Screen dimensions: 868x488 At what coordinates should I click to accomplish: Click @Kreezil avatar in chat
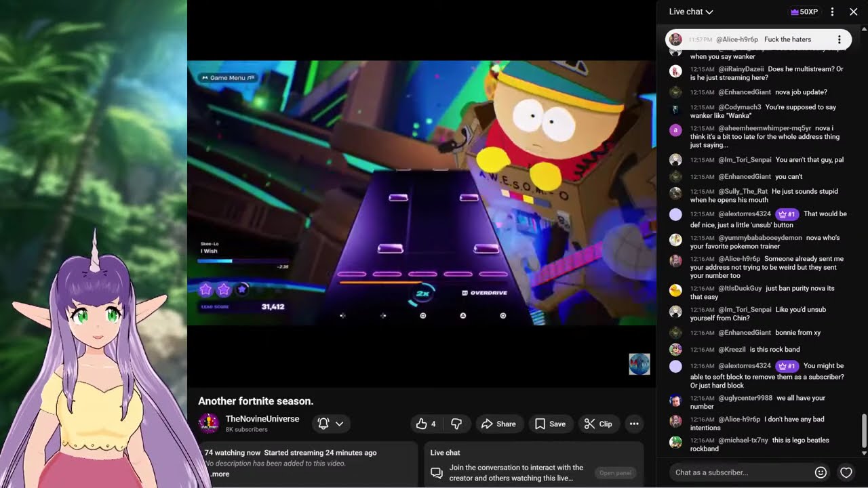[x=675, y=350]
